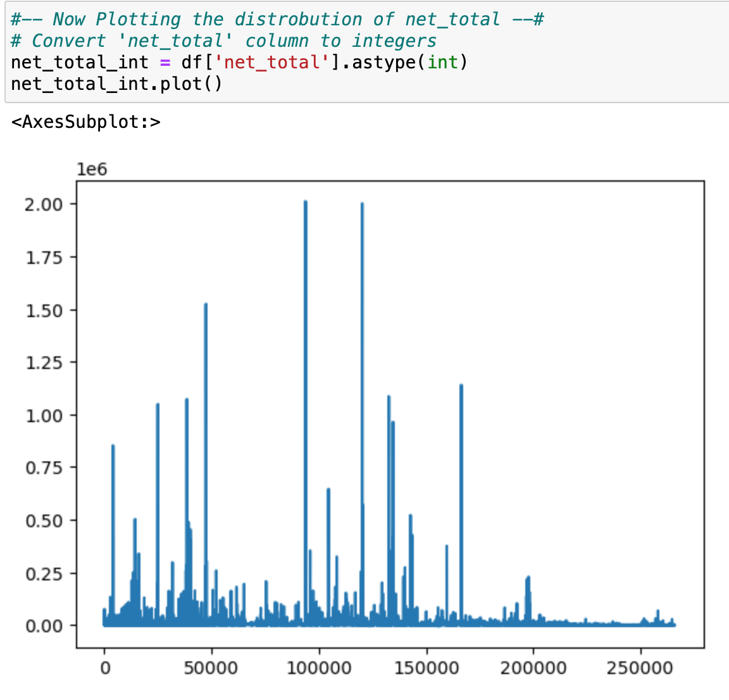Viewport: 729px width, 700px height.
Task: Click the 0.00 y-axis tick label
Action: tap(43, 626)
